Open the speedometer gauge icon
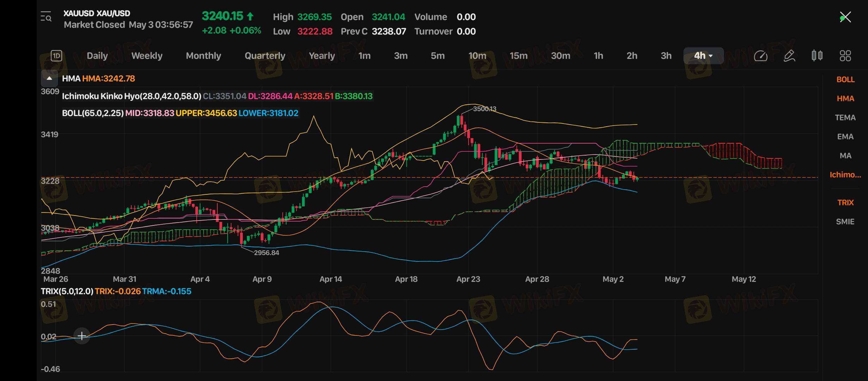The image size is (868, 381). [760, 56]
